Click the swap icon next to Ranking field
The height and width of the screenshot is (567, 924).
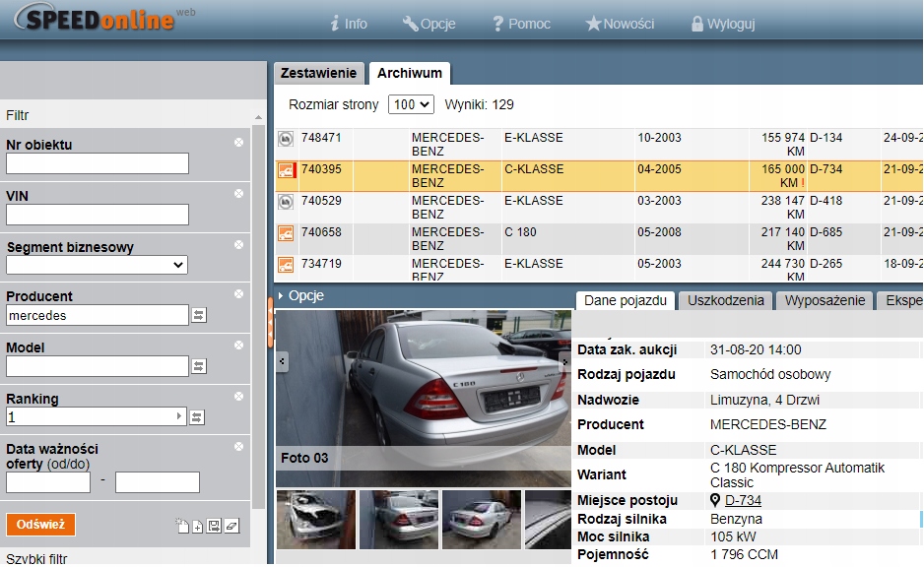pyautogui.click(x=198, y=417)
